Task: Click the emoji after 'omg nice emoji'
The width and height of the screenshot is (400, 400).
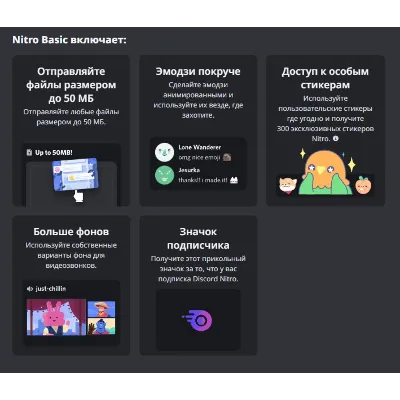Action: [227, 157]
